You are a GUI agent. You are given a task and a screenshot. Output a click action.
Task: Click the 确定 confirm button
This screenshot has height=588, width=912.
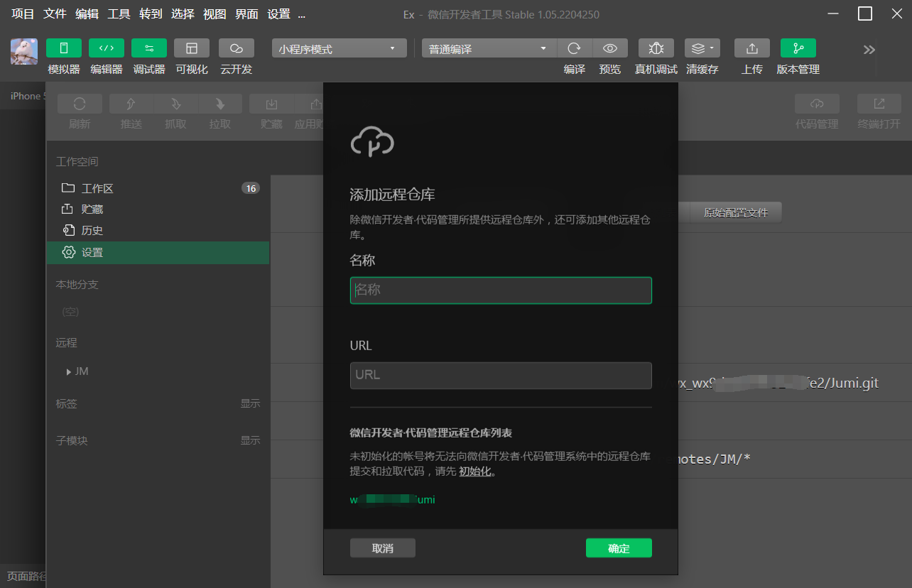pos(619,548)
